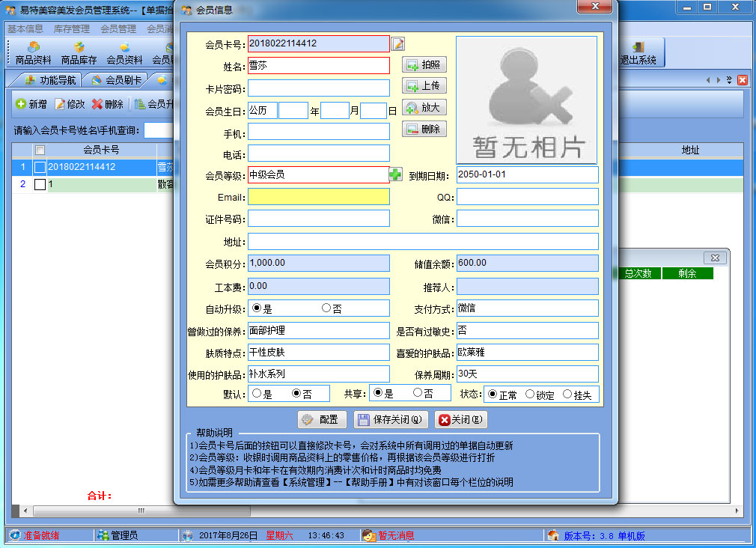The image size is (756, 548).
Task: Set 自动升级 to 否
Action: pos(325,308)
